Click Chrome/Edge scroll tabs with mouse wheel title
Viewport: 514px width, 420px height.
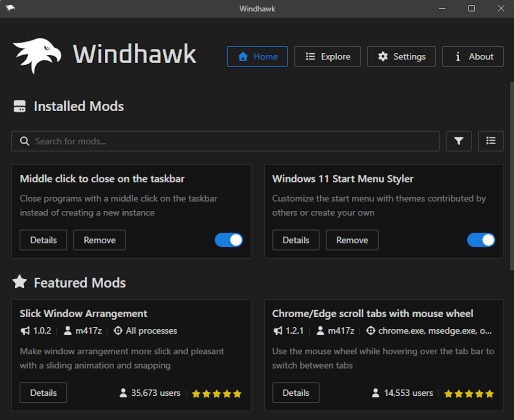(373, 314)
